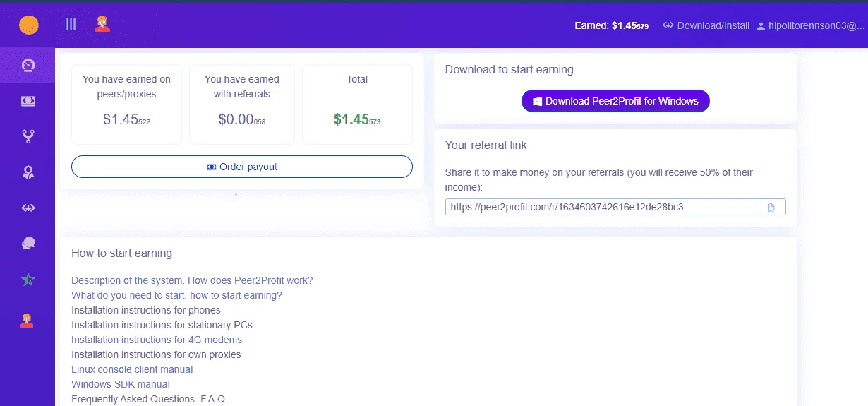Image resolution: width=868 pixels, height=406 pixels.
Task: Open the referrals branch sidebar icon
Action: pyautogui.click(x=28, y=136)
